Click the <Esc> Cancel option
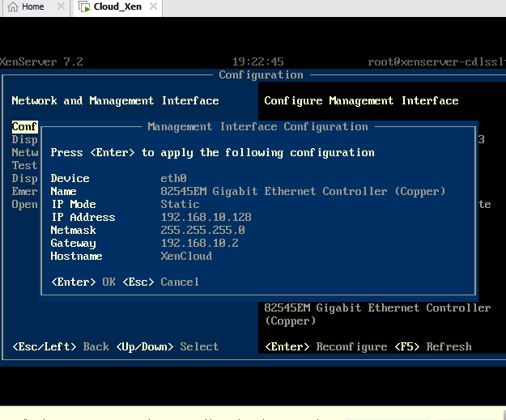Image resolution: width=506 pixels, height=420 pixels. click(x=161, y=282)
